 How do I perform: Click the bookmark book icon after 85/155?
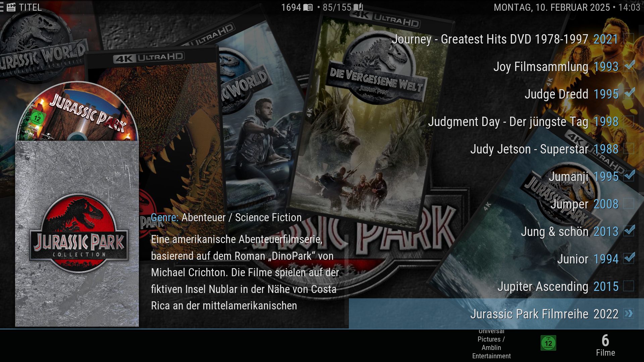click(358, 7)
